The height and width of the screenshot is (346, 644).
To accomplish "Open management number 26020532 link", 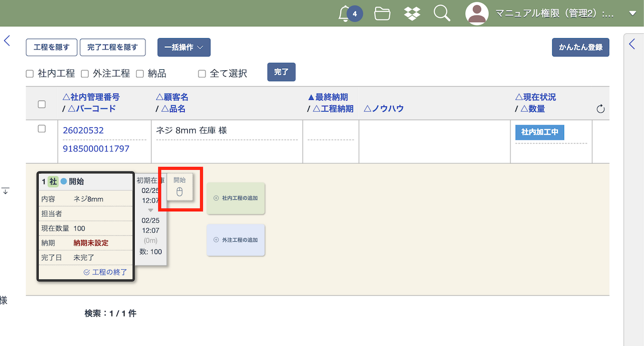I will coord(83,131).
